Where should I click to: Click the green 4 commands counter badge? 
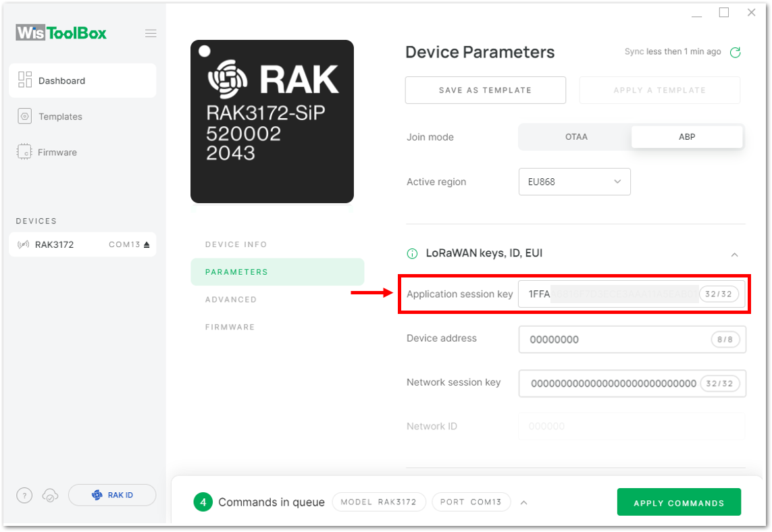point(203,502)
